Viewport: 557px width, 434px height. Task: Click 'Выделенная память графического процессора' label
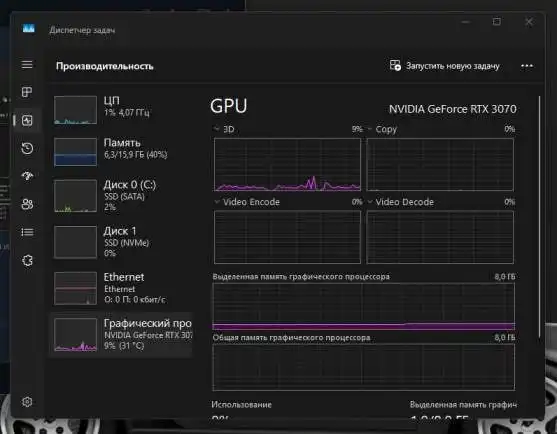tap(301, 276)
